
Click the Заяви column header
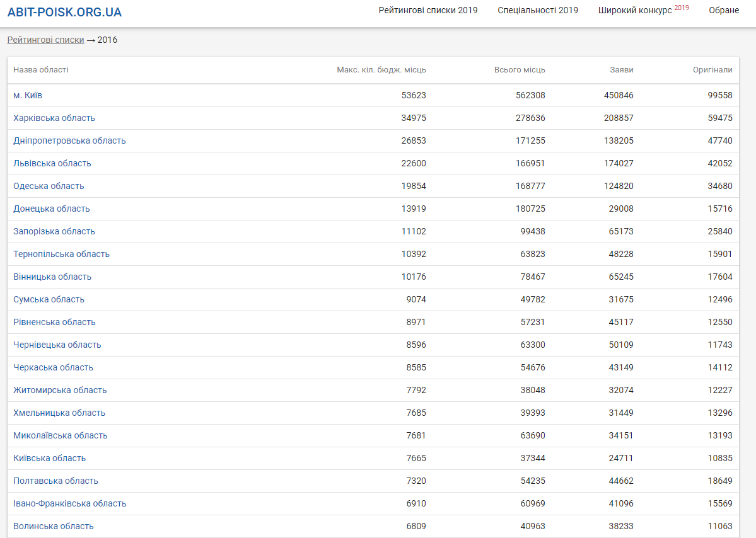622,70
